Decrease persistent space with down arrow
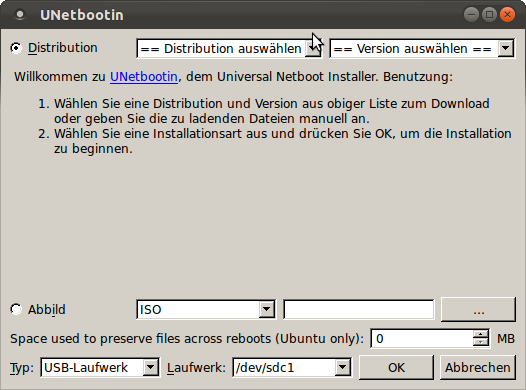The height and width of the screenshot is (390, 526). (x=481, y=342)
